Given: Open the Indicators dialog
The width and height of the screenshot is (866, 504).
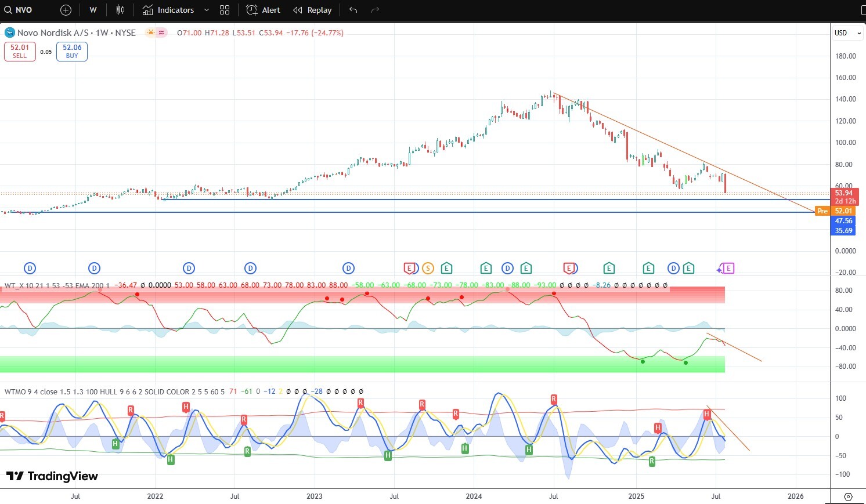Looking at the screenshot, I should coord(168,10).
